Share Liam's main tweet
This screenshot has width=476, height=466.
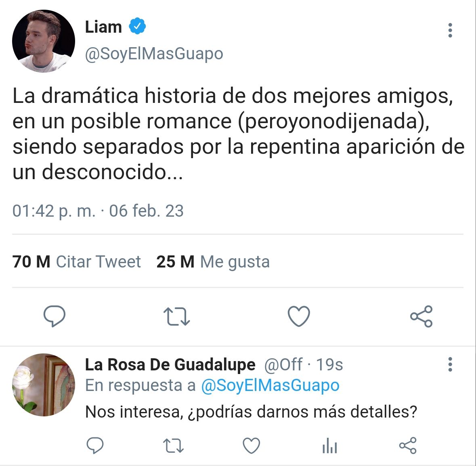(421, 316)
